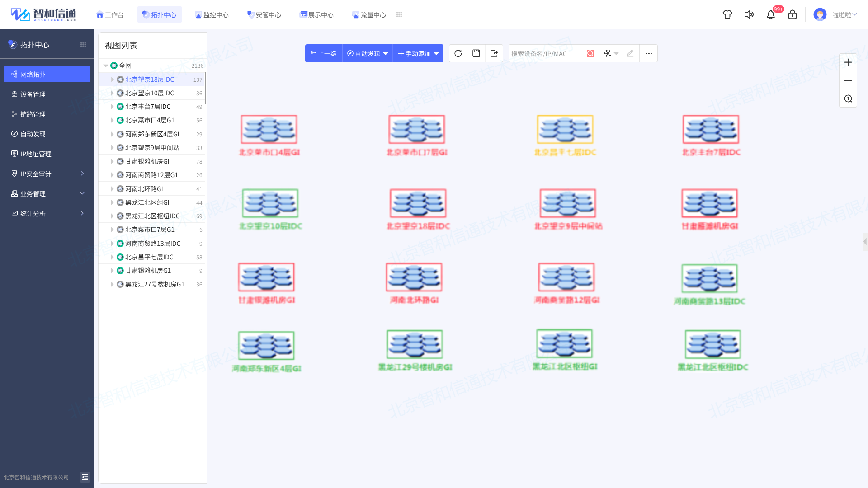The width and height of the screenshot is (868, 488).
Task: Expand the 北京望京18层IDC tree node
Action: click(x=113, y=80)
